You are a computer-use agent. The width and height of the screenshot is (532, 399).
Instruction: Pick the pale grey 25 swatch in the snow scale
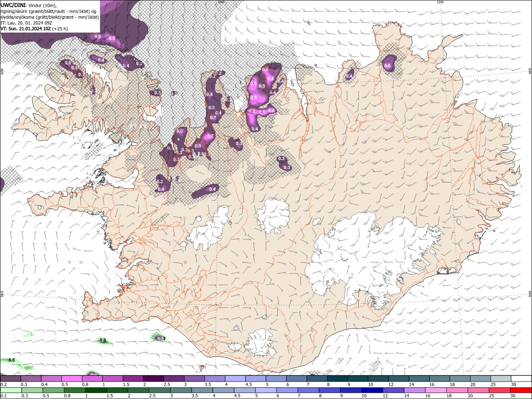pos(501,379)
